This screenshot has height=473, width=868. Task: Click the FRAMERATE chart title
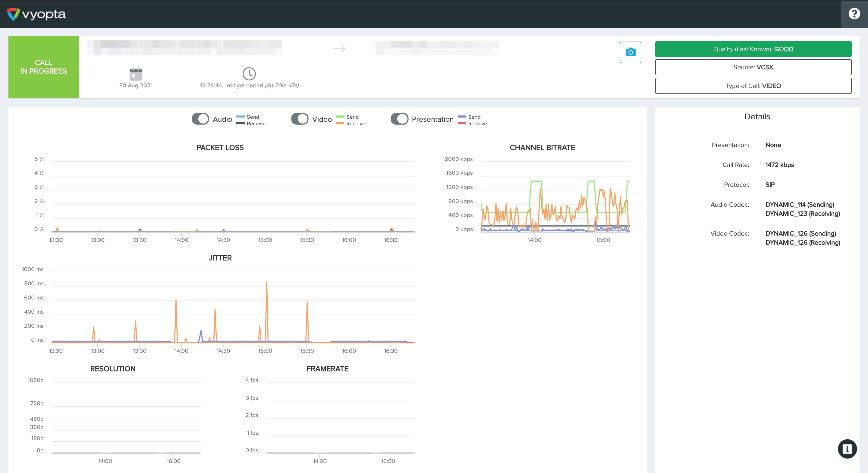[327, 369]
